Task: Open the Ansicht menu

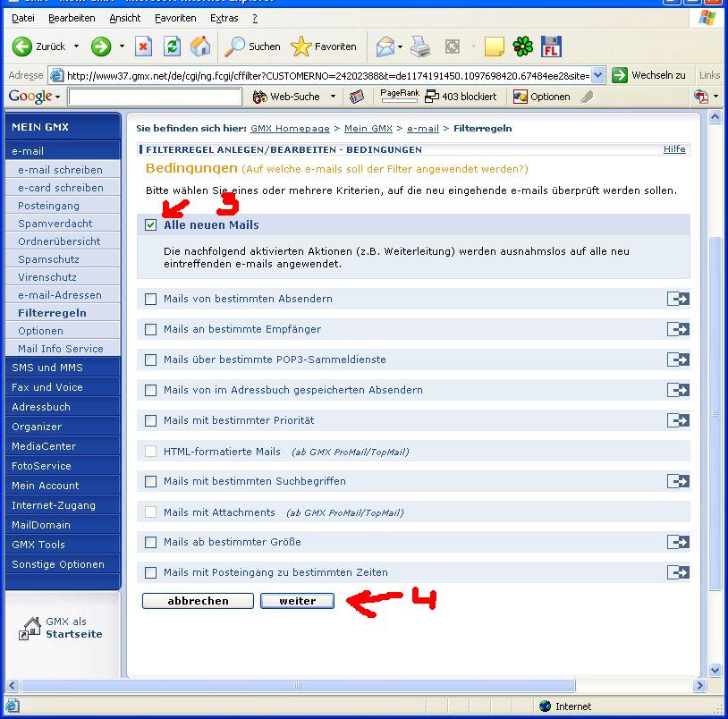Action: click(x=125, y=18)
